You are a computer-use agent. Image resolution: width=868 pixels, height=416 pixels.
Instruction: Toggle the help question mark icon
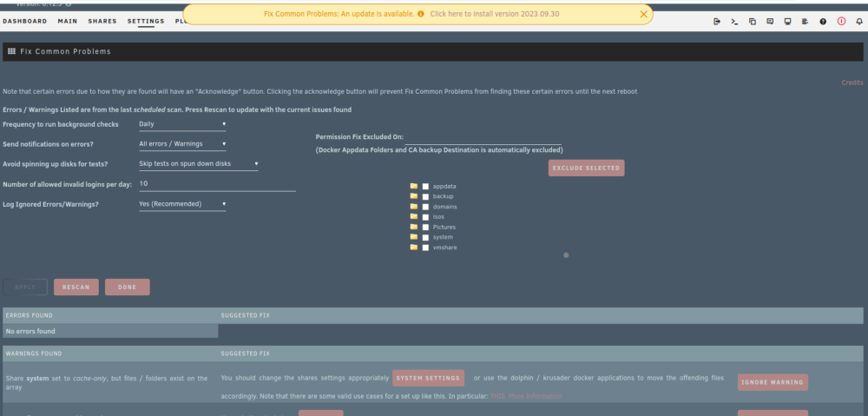coord(823,22)
